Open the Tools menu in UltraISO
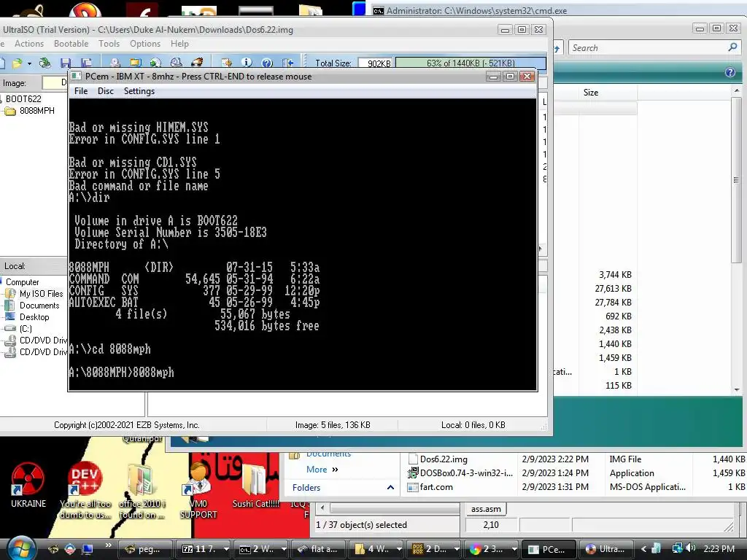Viewport: 747px width, 560px height. coord(109,43)
